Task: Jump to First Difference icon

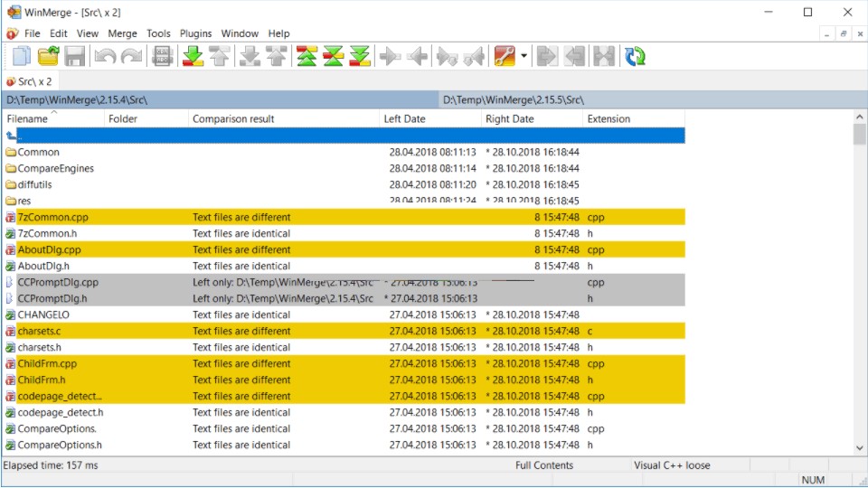Action: pos(307,56)
